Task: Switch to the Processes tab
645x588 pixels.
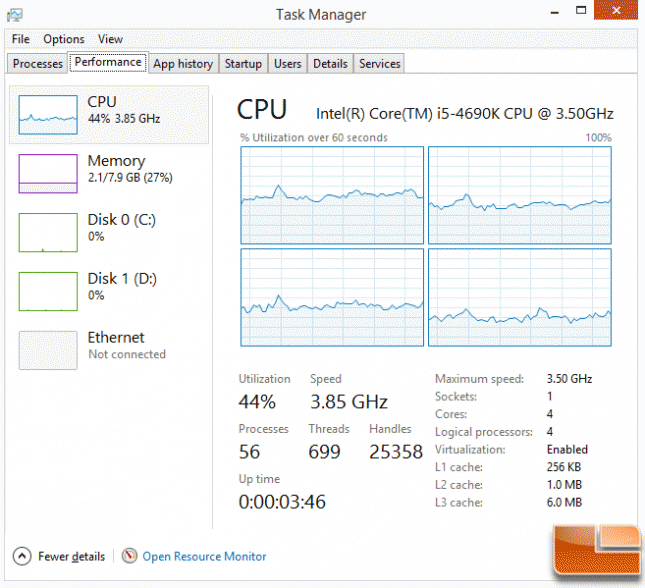Action: point(37,64)
